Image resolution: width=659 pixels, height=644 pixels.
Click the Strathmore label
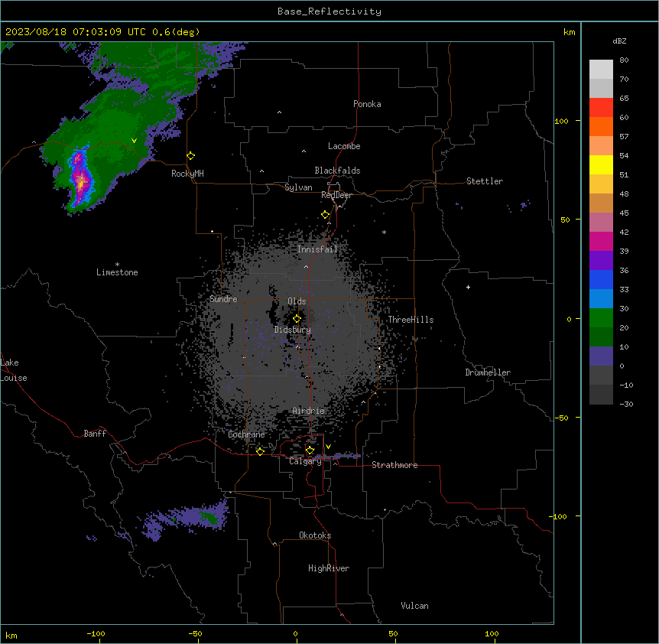[394, 465]
